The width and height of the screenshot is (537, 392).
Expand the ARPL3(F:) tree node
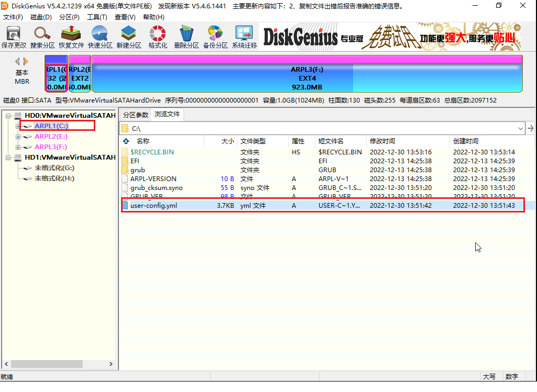(x=18, y=147)
